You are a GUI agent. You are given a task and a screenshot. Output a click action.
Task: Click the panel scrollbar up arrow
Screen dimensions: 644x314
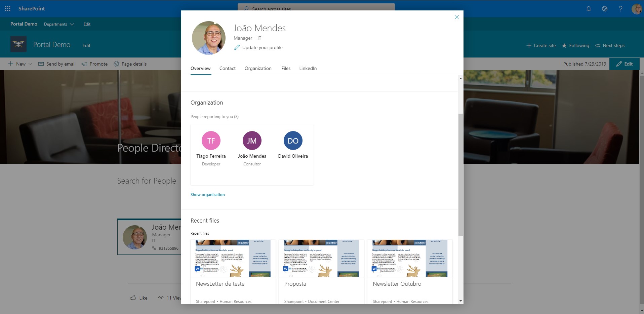(460, 78)
